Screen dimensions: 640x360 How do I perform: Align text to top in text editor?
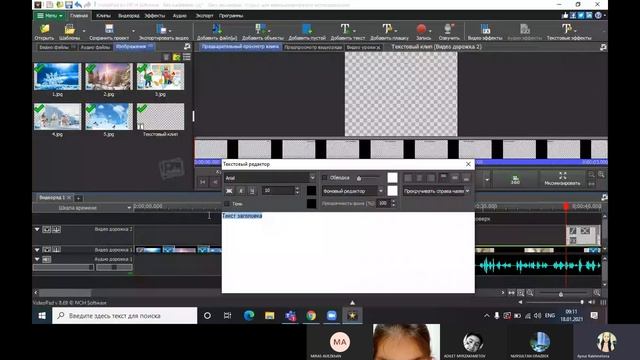click(443, 178)
